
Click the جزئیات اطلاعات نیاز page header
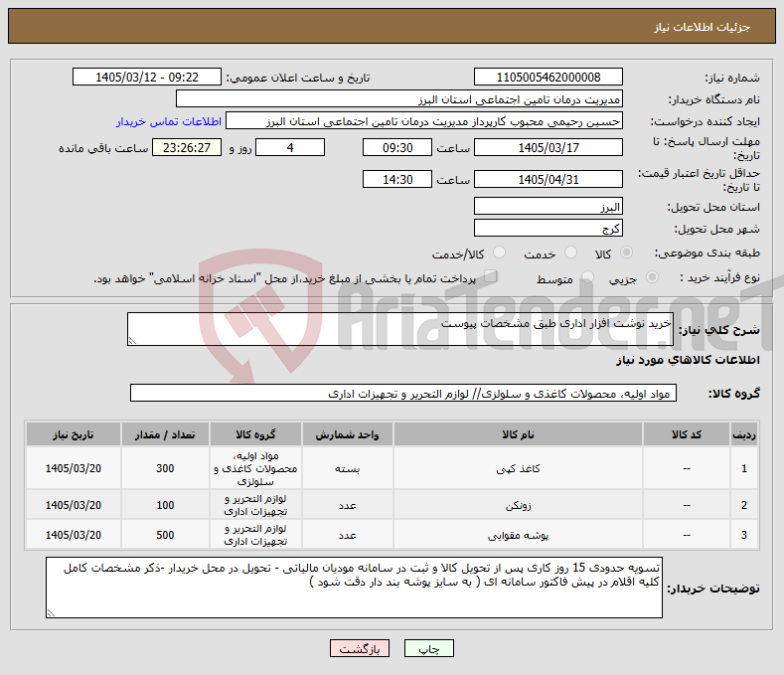pos(702,27)
